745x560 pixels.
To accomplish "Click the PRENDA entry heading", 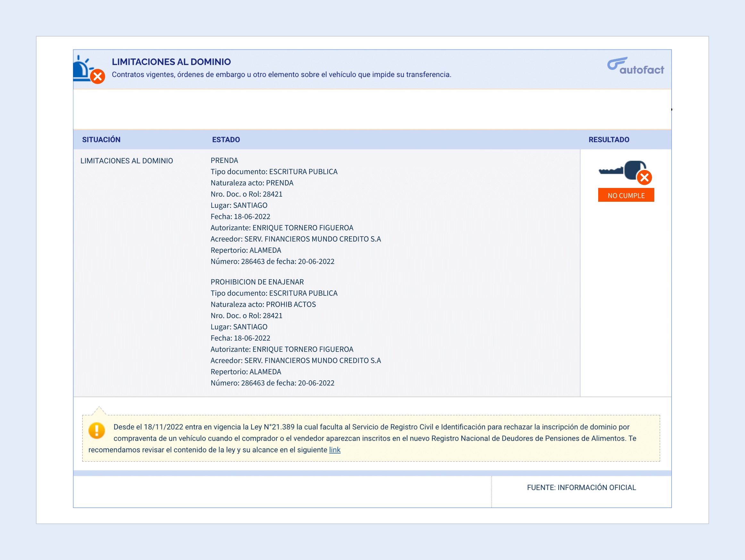I will click(x=224, y=160).
